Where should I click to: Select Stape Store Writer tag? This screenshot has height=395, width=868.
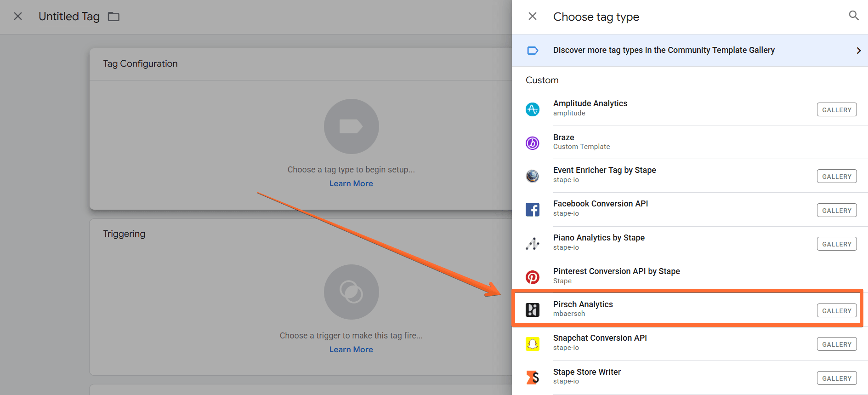click(x=690, y=378)
